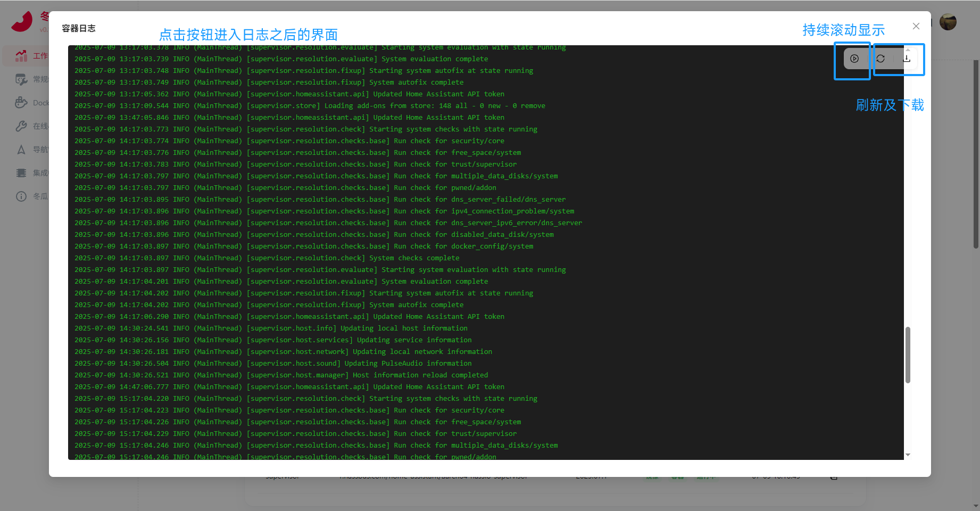Click the log line timestamped 13:17:03.749

[269, 83]
